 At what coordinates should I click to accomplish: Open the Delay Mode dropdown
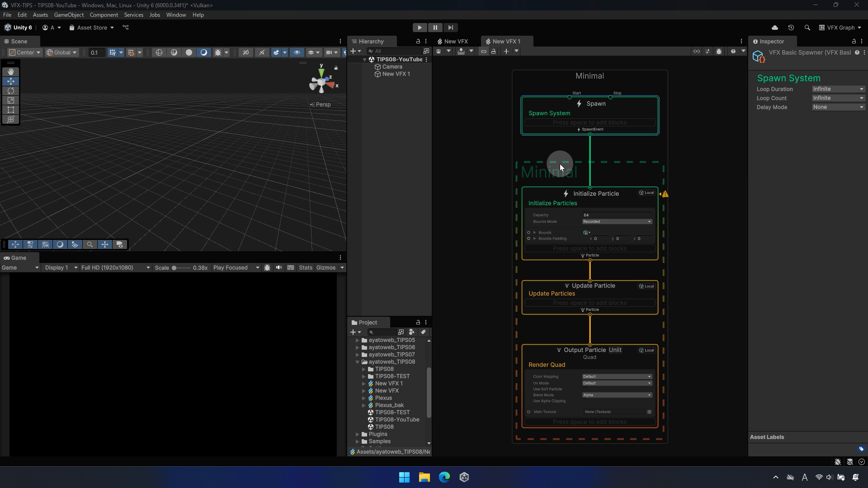click(x=839, y=108)
